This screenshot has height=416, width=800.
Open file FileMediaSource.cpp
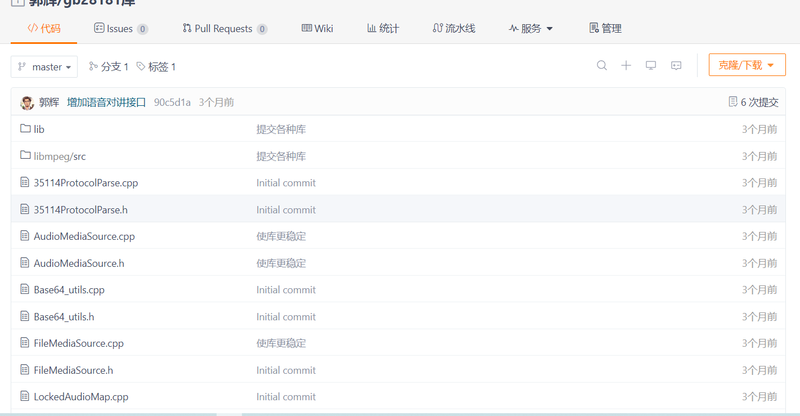point(79,344)
